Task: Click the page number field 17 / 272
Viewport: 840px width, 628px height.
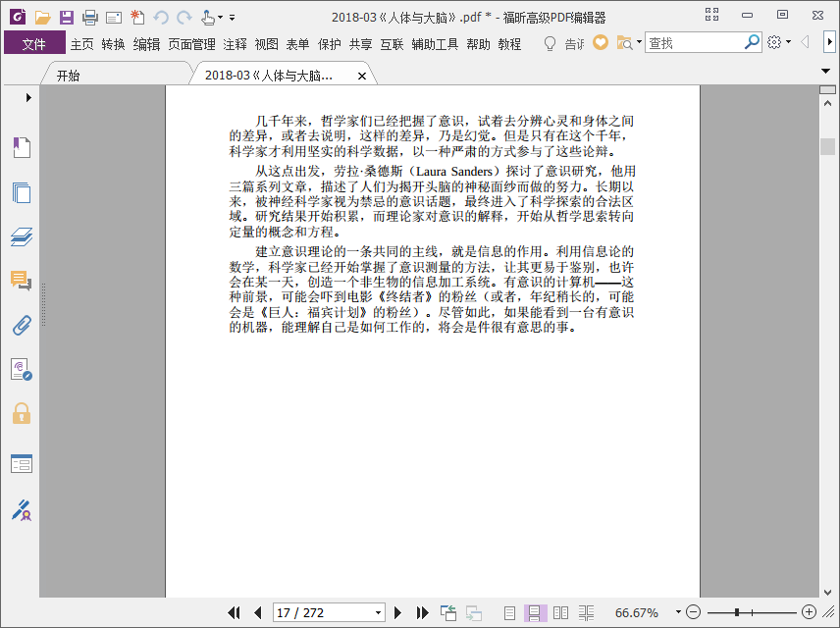Action: coord(323,612)
